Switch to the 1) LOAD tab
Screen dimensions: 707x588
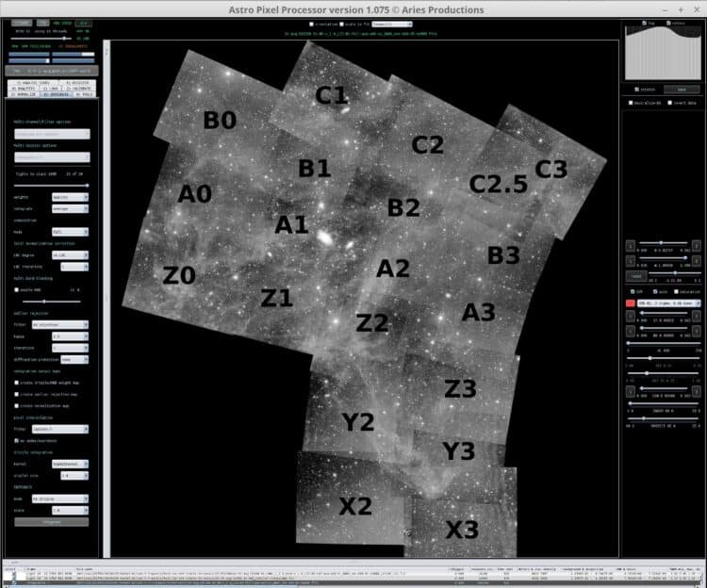tap(49, 89)
